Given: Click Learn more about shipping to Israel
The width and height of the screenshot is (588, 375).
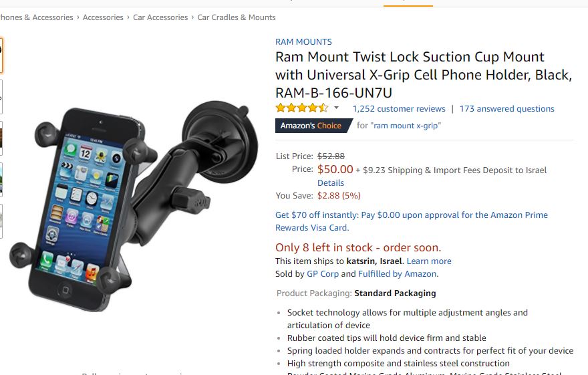Looking at the screenshot, I should (429, 261).
